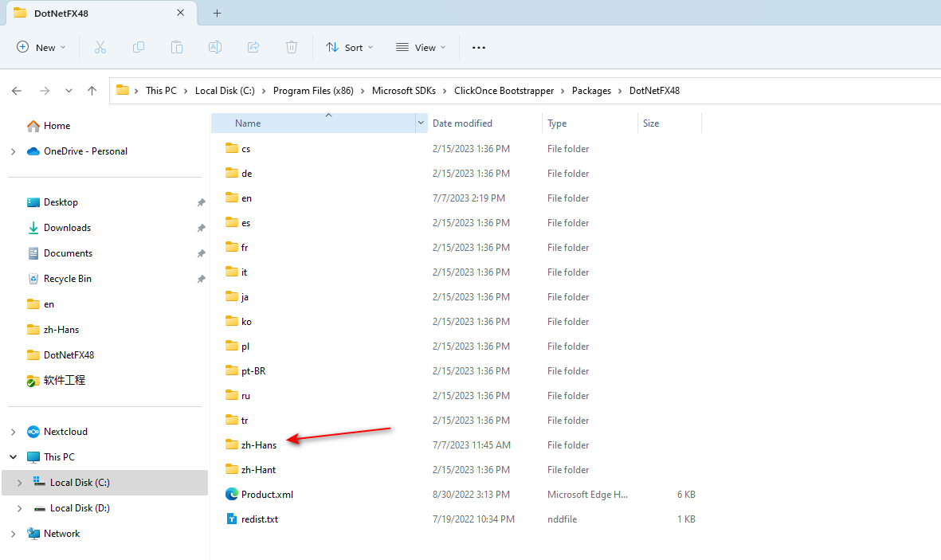Click Program Files (x86) breadcrumb
The width and height of the screenshot is (941, 560).
click(313, 91)
